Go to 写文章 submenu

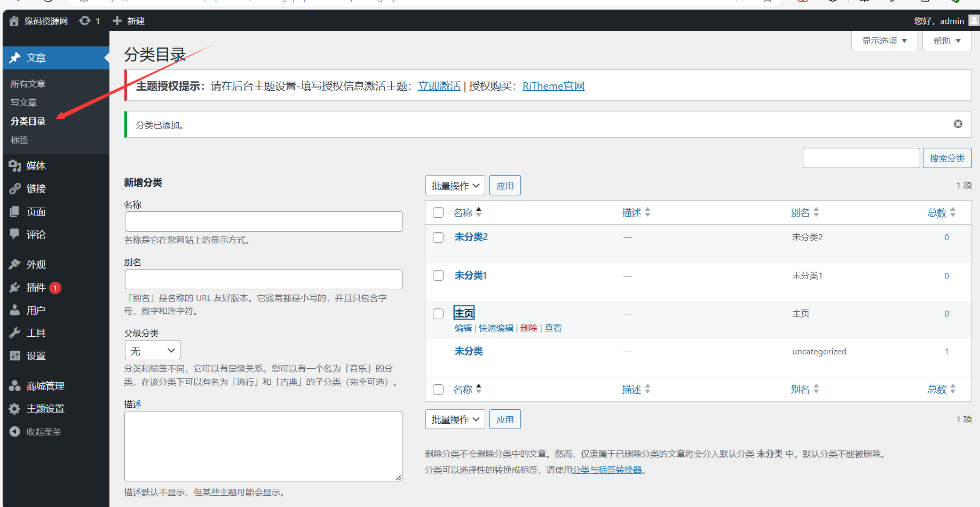(x=23, y=102)
